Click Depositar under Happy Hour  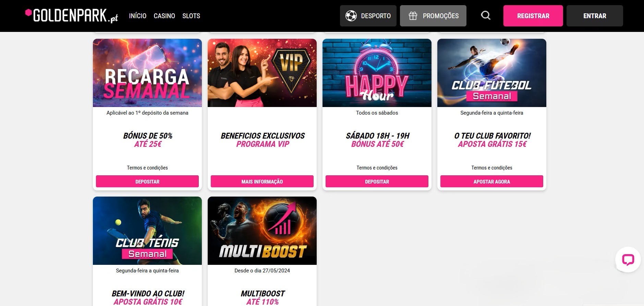click(377, 181)
